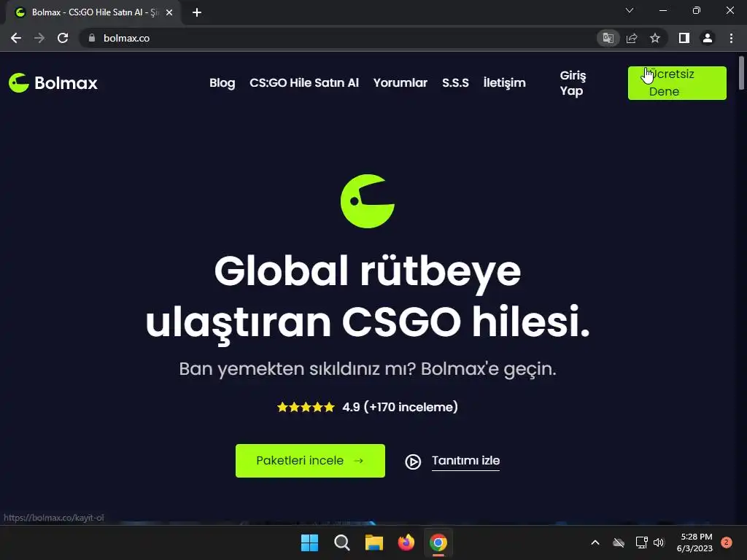The image size is (747, 560).
Task: Click the Tanıtımı izle link
Action: 465,461
